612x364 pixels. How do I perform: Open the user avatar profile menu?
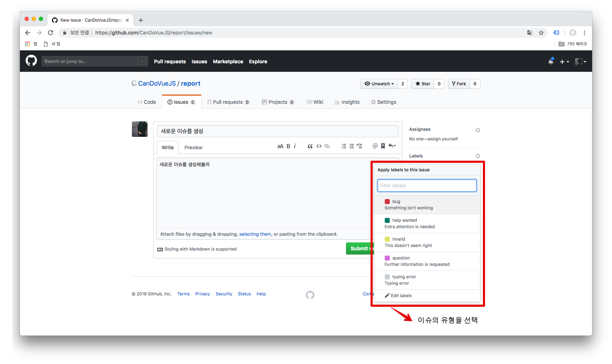[580, 61]
